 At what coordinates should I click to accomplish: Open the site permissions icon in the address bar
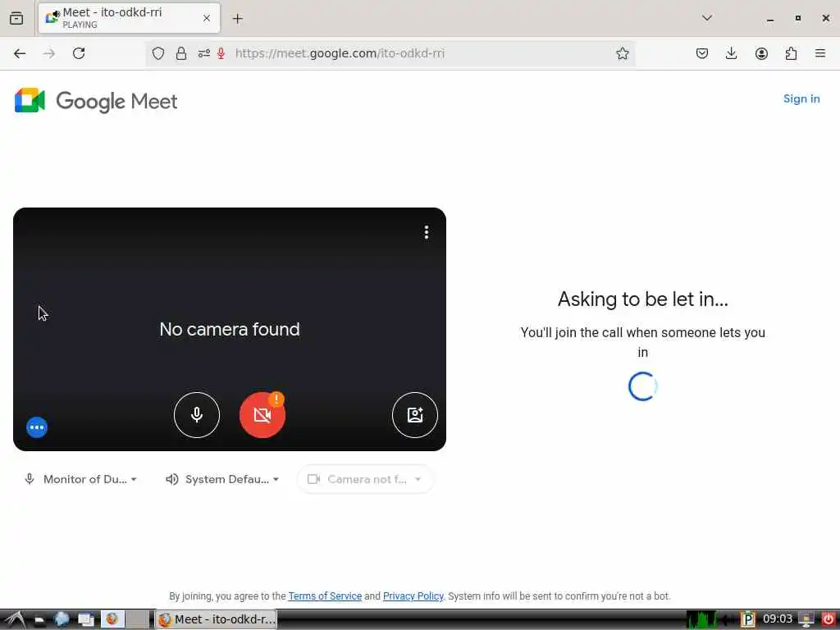(x=203, y=53)
